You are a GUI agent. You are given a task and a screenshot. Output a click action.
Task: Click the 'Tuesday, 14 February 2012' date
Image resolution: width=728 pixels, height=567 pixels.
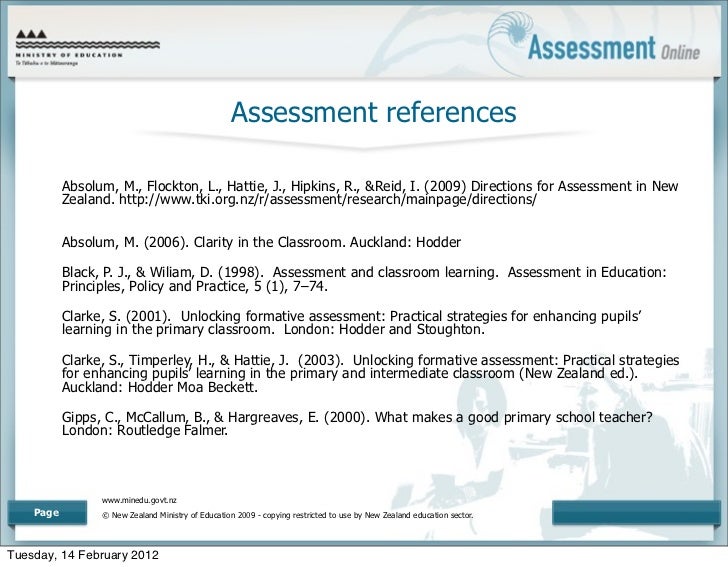coord(83,555)
